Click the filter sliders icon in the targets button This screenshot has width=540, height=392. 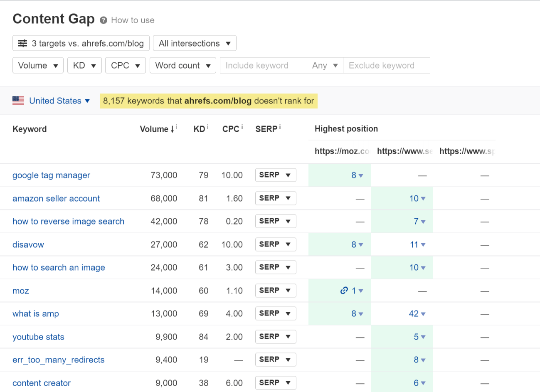click(22, 43)
